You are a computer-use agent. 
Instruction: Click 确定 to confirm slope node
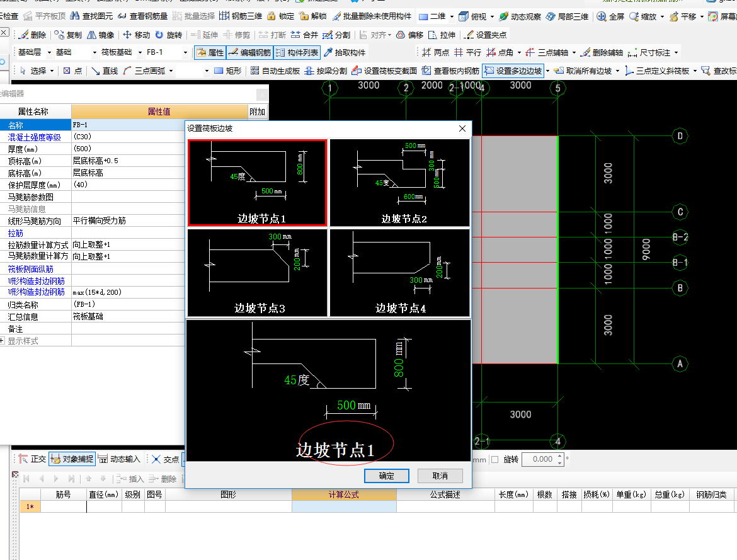pos(386,476)
